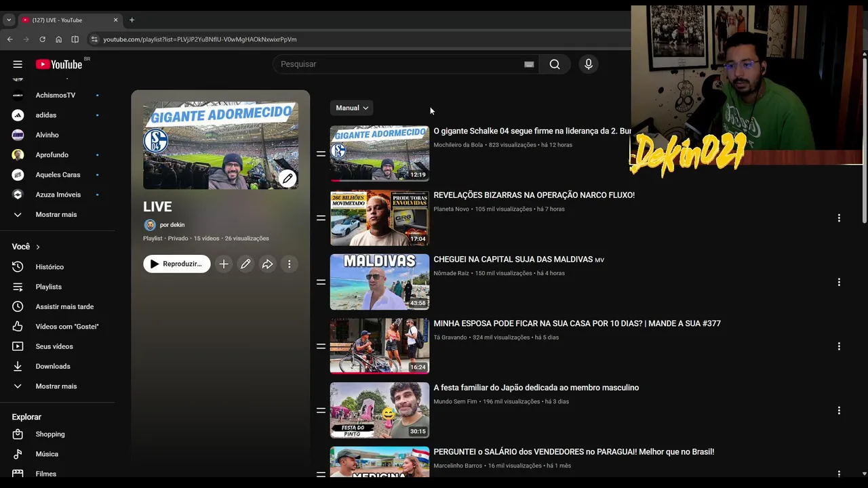Open Playlists in the sidebar
Image resolution: width=868 pixels, height=488 pixels.
(x=50, y=287)
